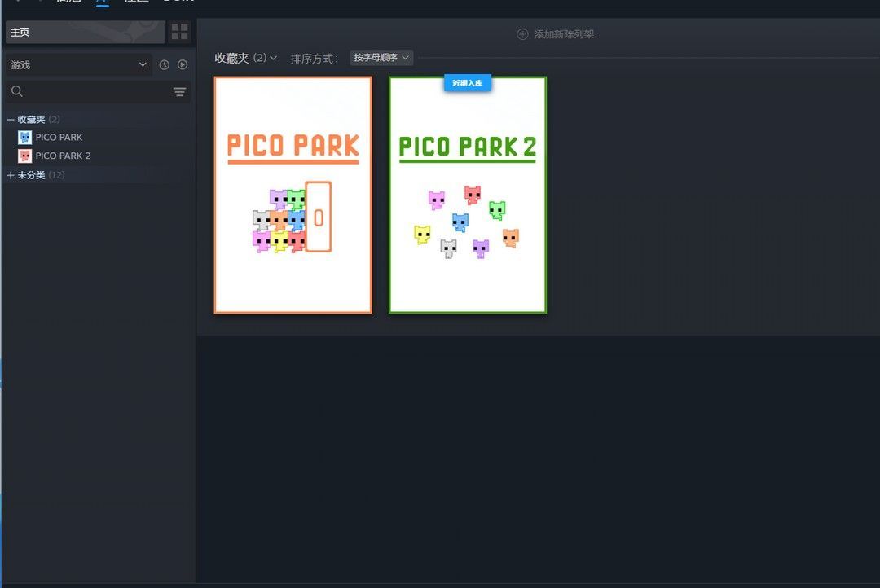Select PICO PARK 2 in the sidebar list
Viewport: 880px width, 588px height.
[63, 156]
